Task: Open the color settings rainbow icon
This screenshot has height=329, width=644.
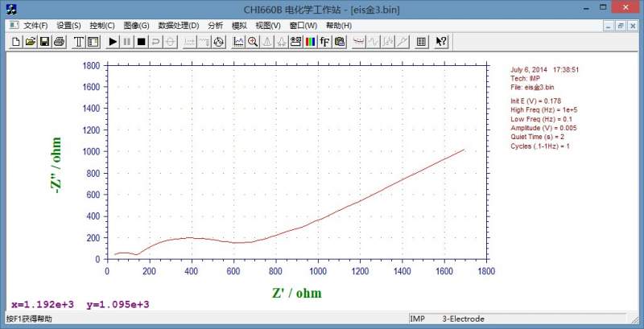Action: coord(310,41)
